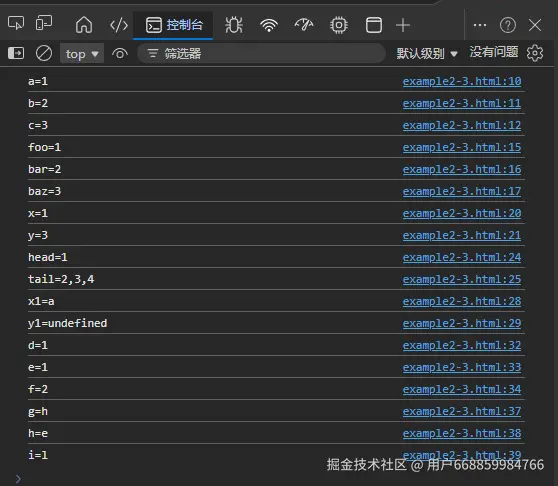
Task: Toggle device emulation icon
Action: click(x=44, y=23)
